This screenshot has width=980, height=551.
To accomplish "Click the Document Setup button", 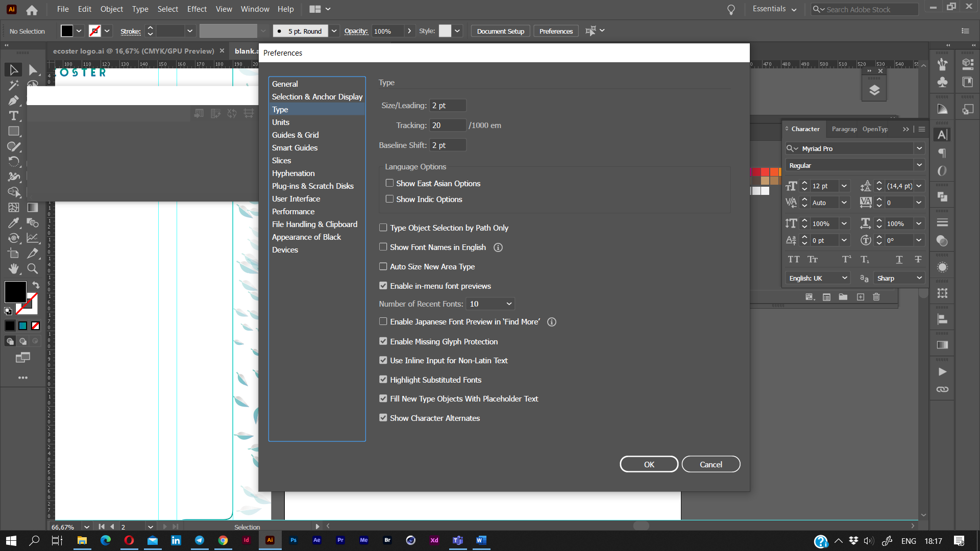I will tap(500, 31).
